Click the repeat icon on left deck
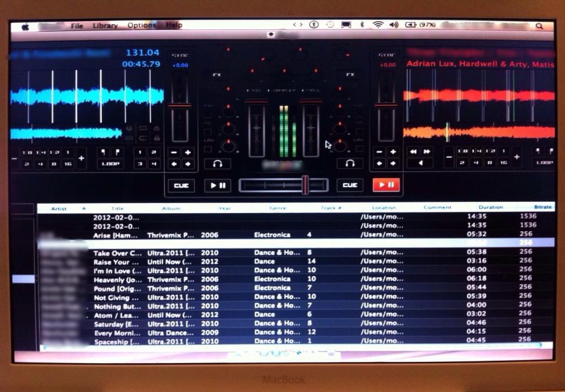Image resolution: width=565 pixels, height=392 pixels. click(x=142, y=128)
